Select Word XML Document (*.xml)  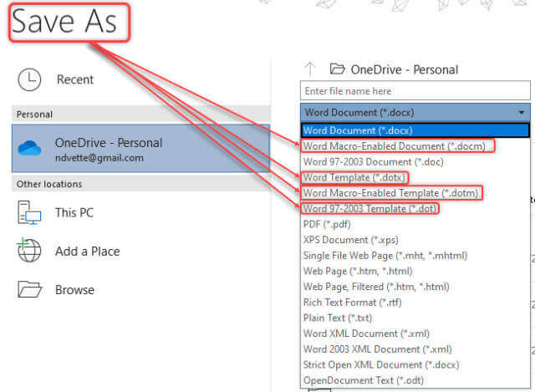coord(366,333)
